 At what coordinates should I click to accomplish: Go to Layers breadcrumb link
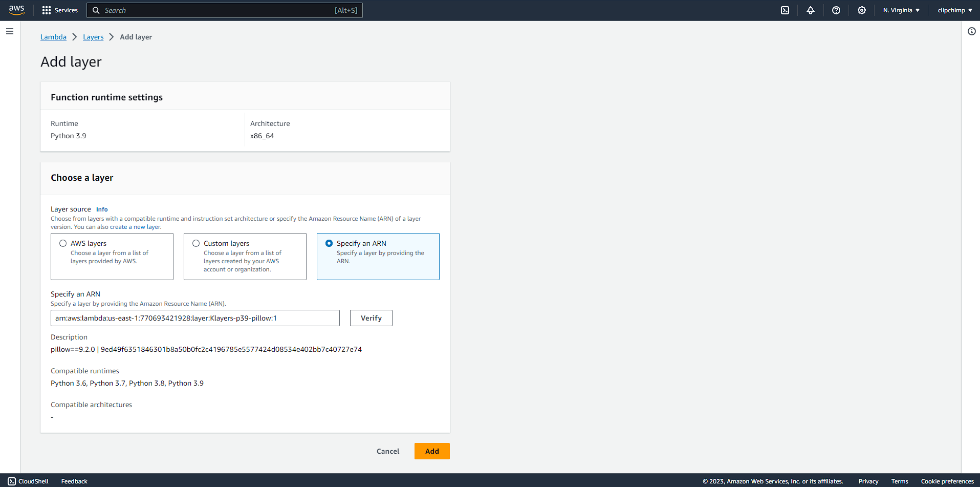93,37
